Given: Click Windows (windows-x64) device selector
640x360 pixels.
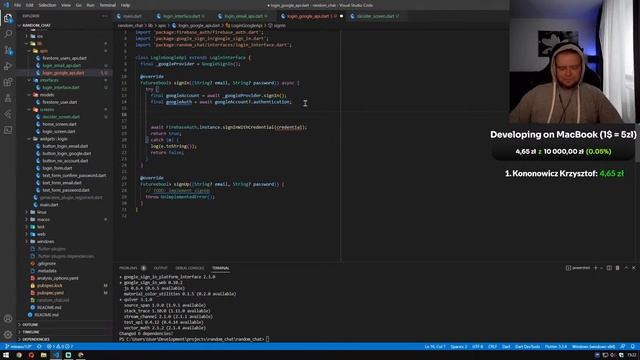Looking at the screenshot, I should (593, 347).
